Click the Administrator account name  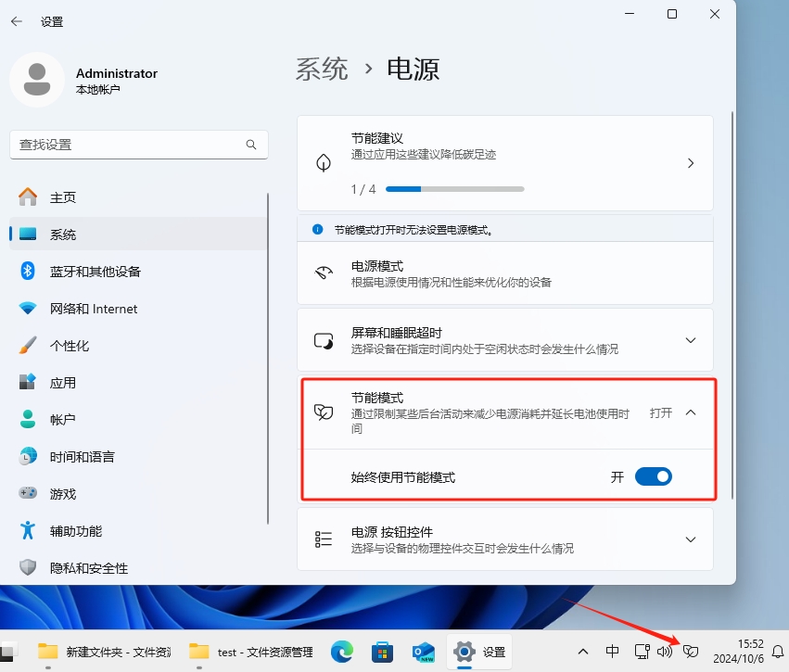coord(117,73)
